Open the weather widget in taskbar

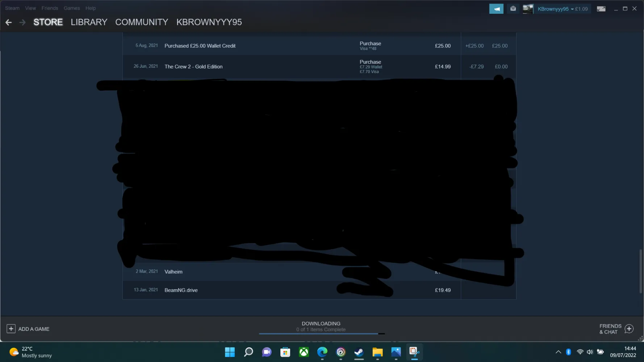pos(30,352)
